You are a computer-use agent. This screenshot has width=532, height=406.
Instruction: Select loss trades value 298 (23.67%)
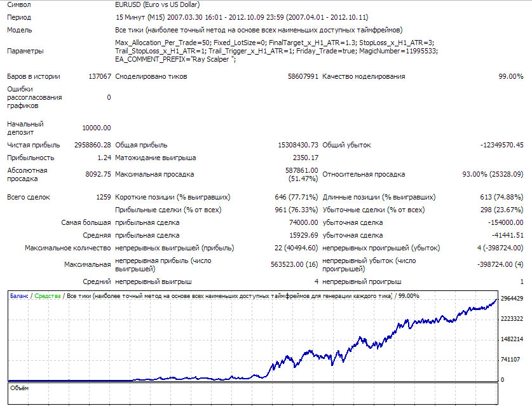pos(501,210)
